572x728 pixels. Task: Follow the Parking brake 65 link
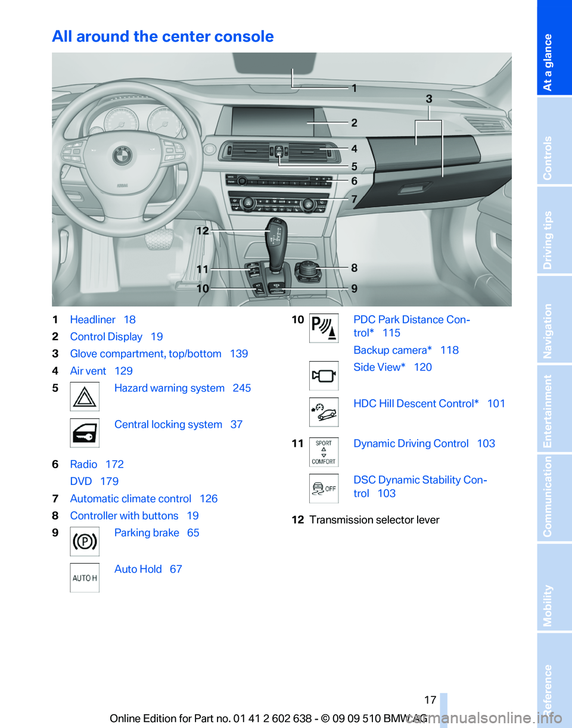pos(157,533)
